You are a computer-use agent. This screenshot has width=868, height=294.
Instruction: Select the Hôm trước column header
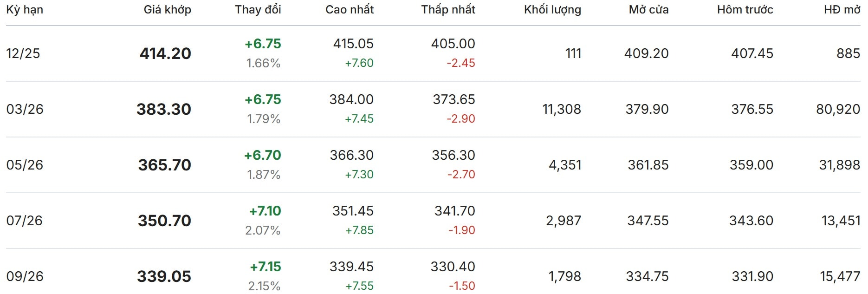tap(745, 9)
